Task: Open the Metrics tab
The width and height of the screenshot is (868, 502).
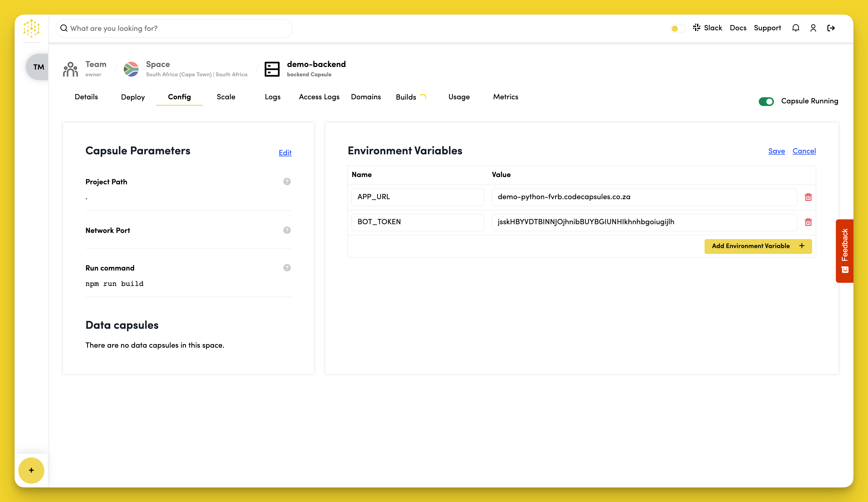Action: [x=505, y=97]
